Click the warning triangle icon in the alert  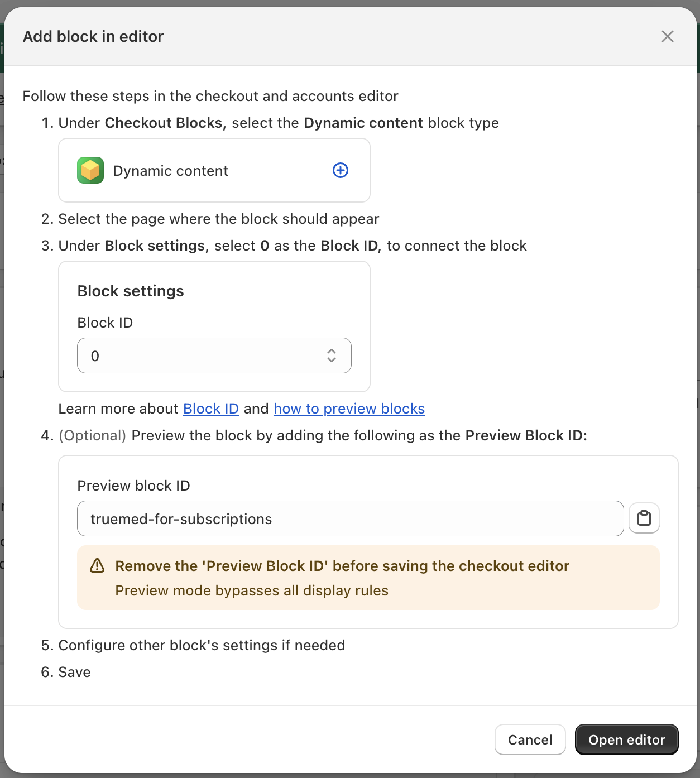point(97,566)
